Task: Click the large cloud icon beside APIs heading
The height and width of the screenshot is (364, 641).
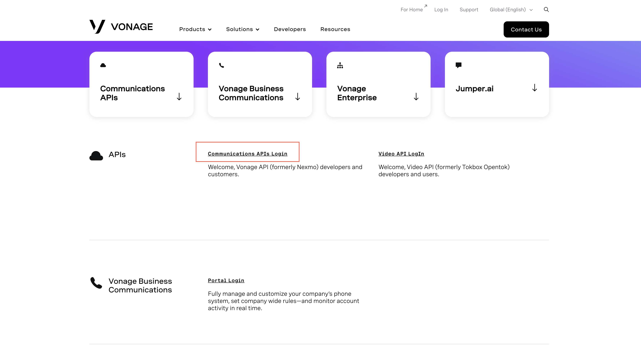Action: click(96, 156)
